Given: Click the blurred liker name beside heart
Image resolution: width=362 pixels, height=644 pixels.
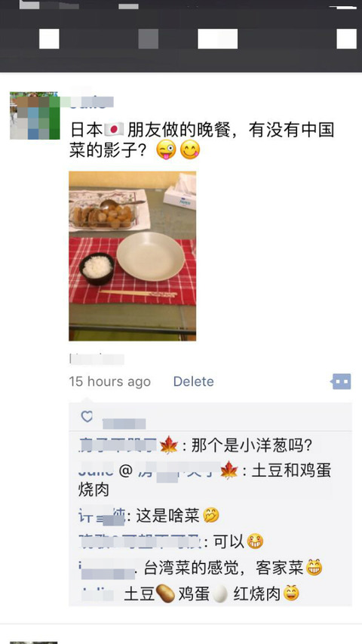Looking at the screenshot, I should [124, 424].
